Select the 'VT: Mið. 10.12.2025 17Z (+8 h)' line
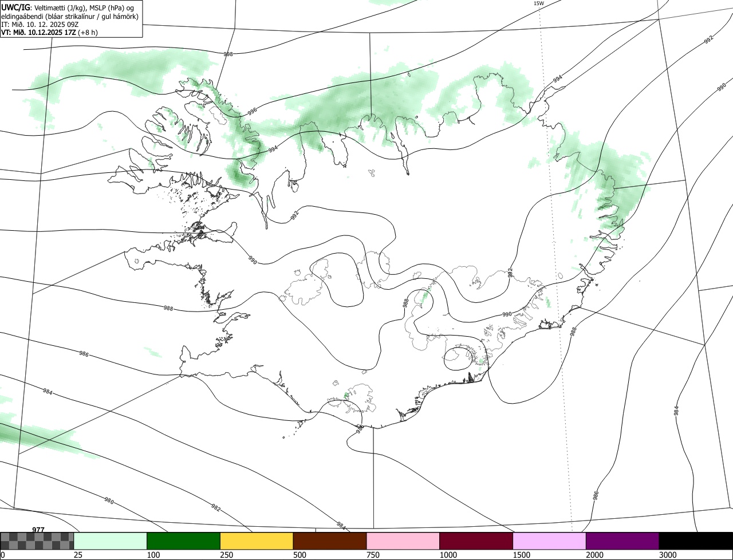Image resolution: width=733 pixels, height=560 pixels. [49, 32]
